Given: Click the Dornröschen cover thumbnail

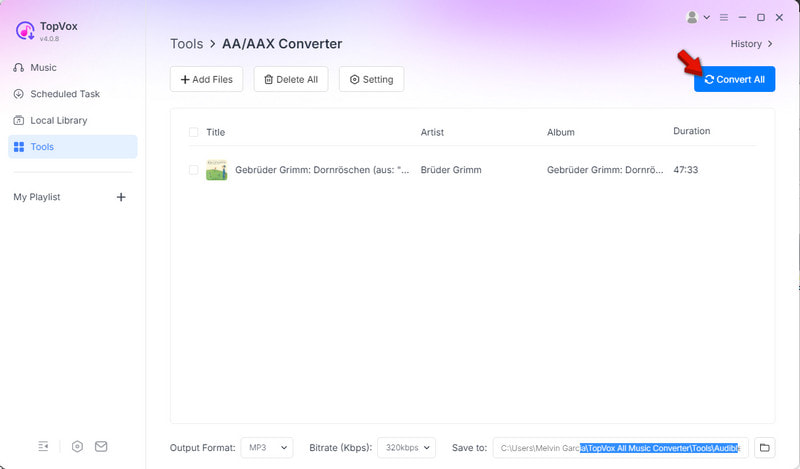Looking at the screenshot, I should [x=216, y=170].
